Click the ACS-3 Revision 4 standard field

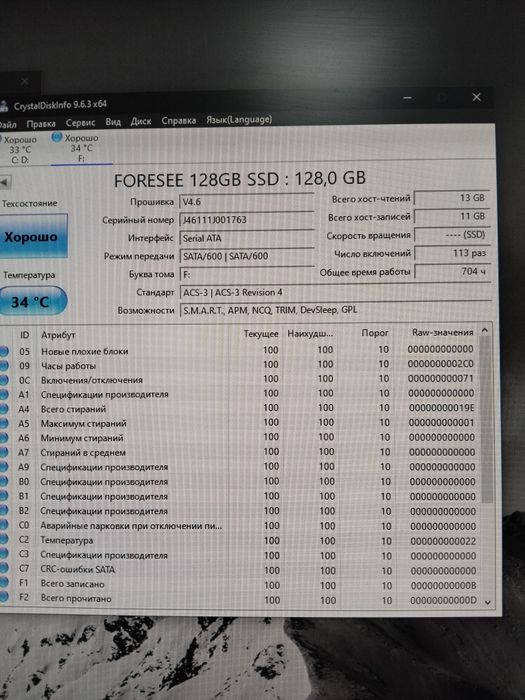click(x=336, y=292)
